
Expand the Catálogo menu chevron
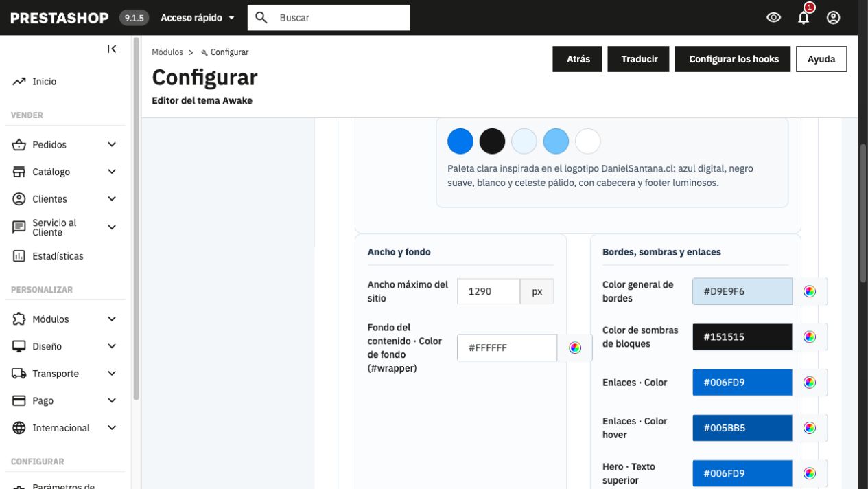click(112, 172)
